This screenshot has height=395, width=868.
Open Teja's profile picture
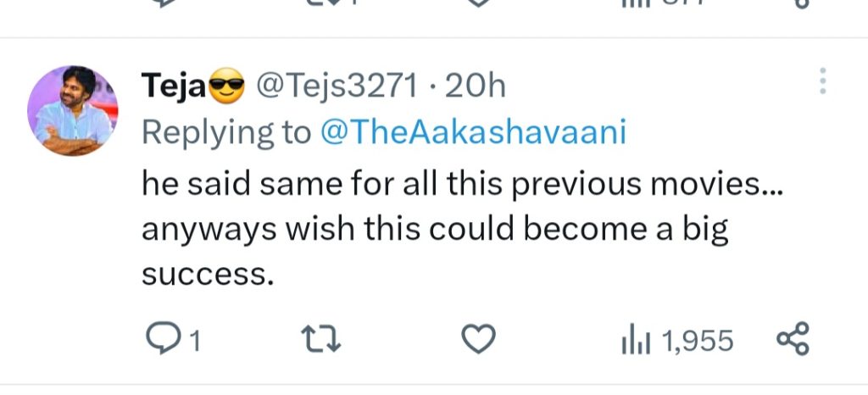tap(73, 110)
